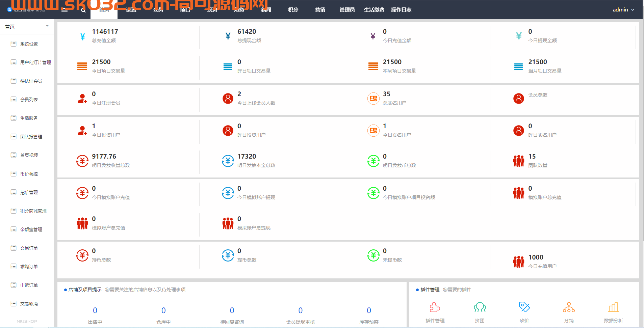The height and width of the screenshot is (328, 644).
Task: Click the blue bars icon for 当月项目交易量
Action: [518, 66]
